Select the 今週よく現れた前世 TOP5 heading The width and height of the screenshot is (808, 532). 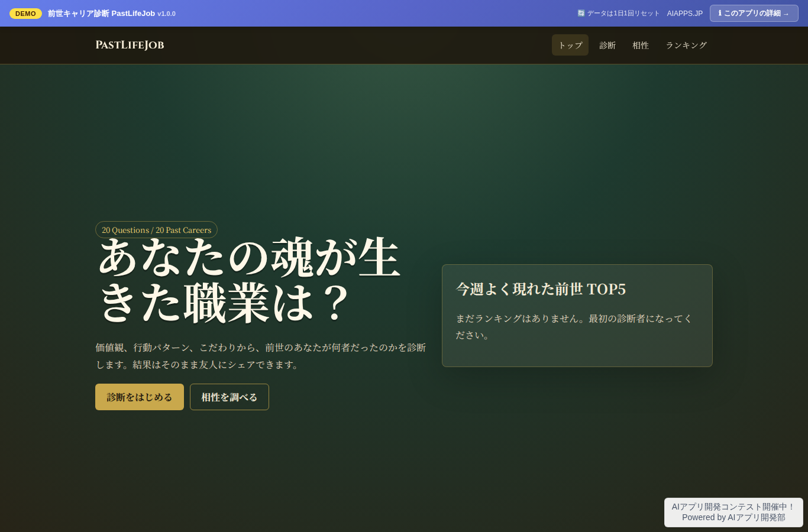click(x=541, y=289)
